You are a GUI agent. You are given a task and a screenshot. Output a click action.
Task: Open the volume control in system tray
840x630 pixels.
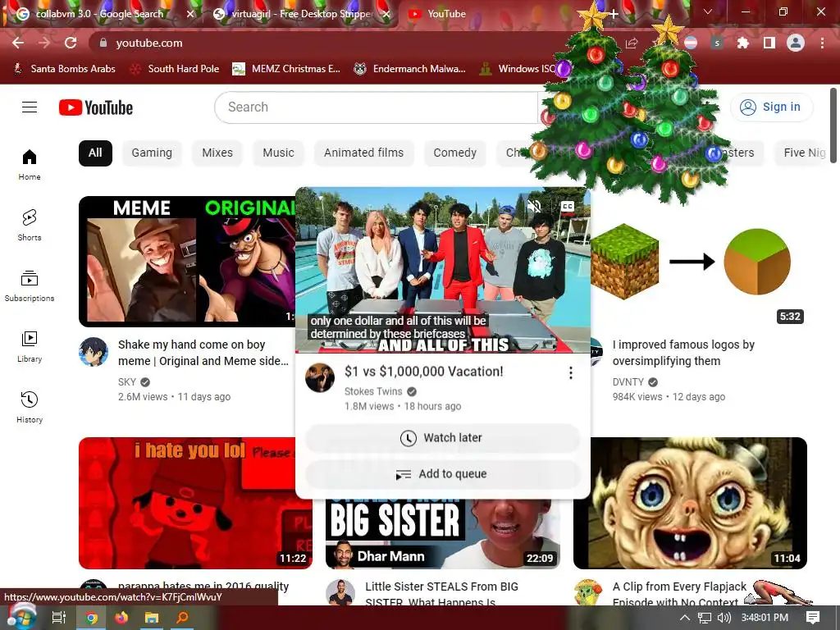(724, 618)
